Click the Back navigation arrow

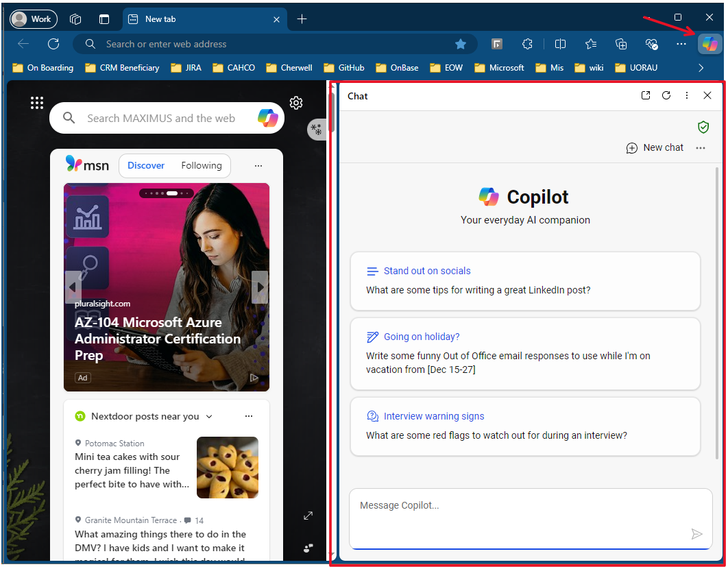coord(23,44)
